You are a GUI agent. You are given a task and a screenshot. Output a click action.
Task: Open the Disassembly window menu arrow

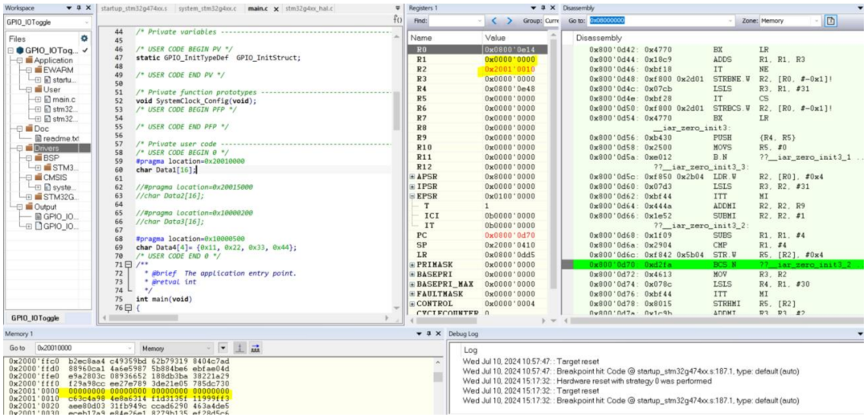(x=860, y=8)
